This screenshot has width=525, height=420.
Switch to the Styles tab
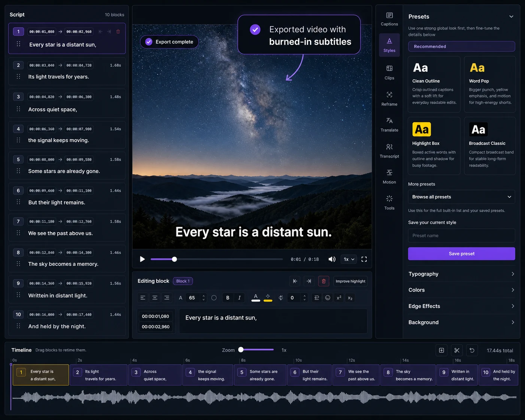pos(389,45)
